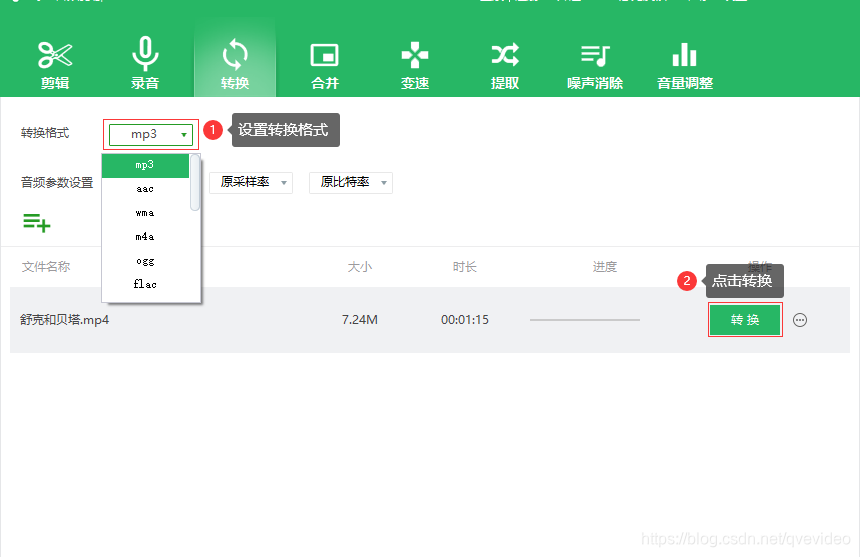860x557 pixels.
Task: Choose mp3 in format list
Action: (145, 165)
